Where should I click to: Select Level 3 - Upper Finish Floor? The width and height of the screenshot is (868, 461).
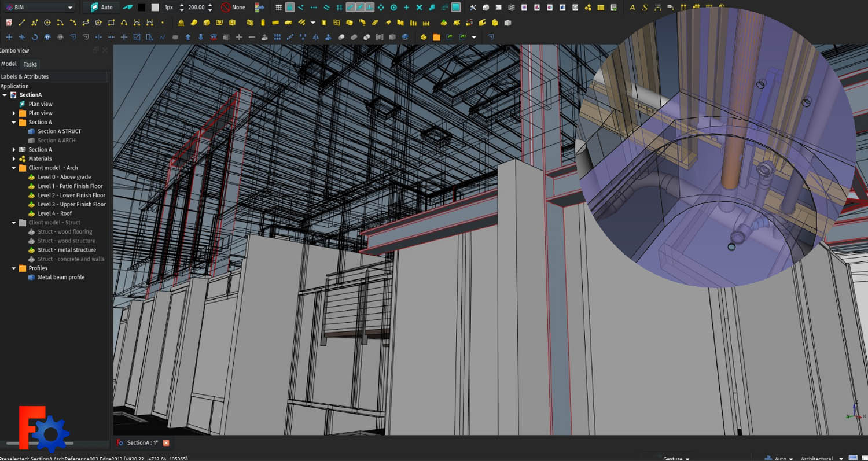tap(72, 204)
